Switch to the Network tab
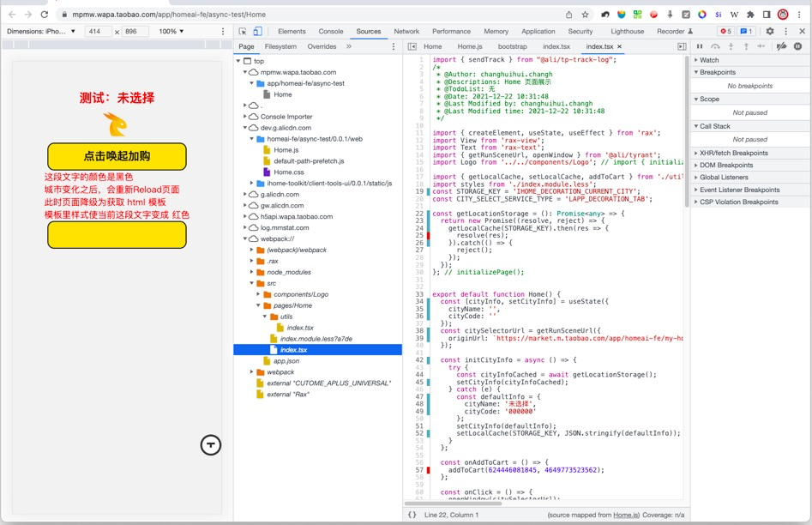Screen dimensions: 812x525 (406, 32)
